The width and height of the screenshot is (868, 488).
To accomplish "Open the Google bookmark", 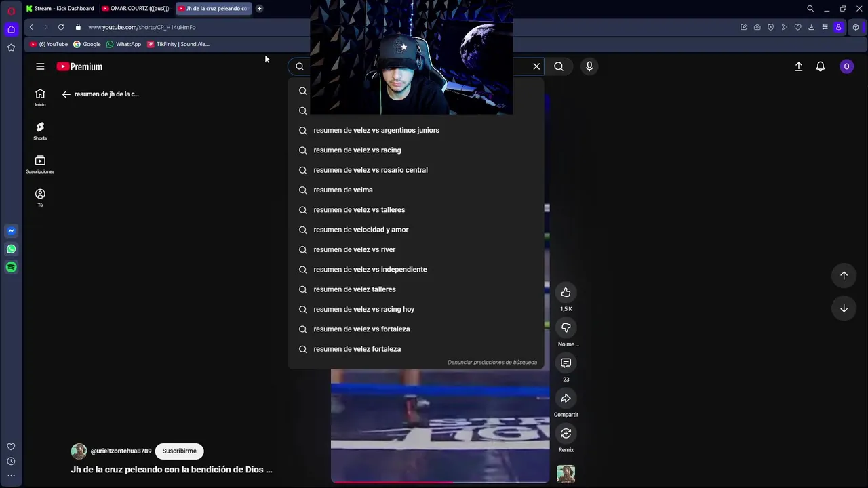I will click(x=87, y=44).
